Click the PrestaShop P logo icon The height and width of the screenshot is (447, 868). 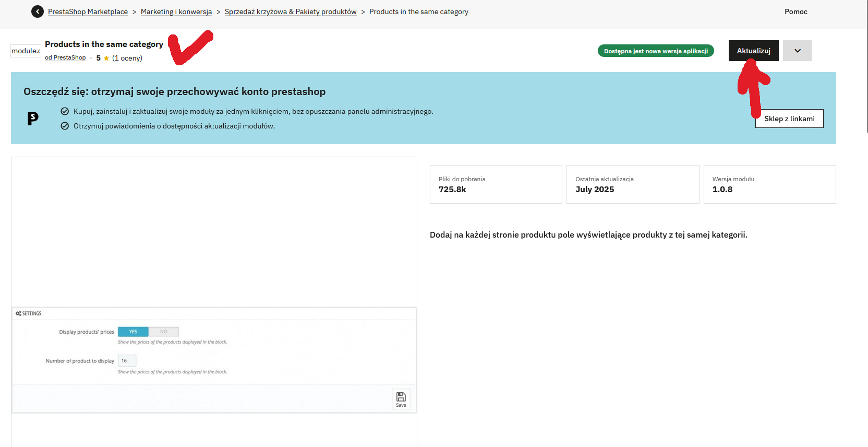pos(33,119)
